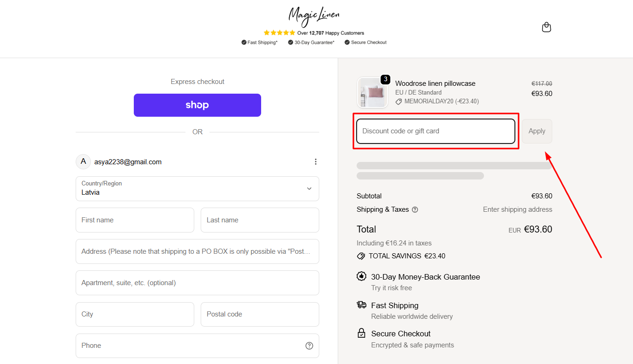The height and width of the screenshot is (364, 633).
Task: Focus the Last name field
Action: pyautogui.click(x=260, y=220)
